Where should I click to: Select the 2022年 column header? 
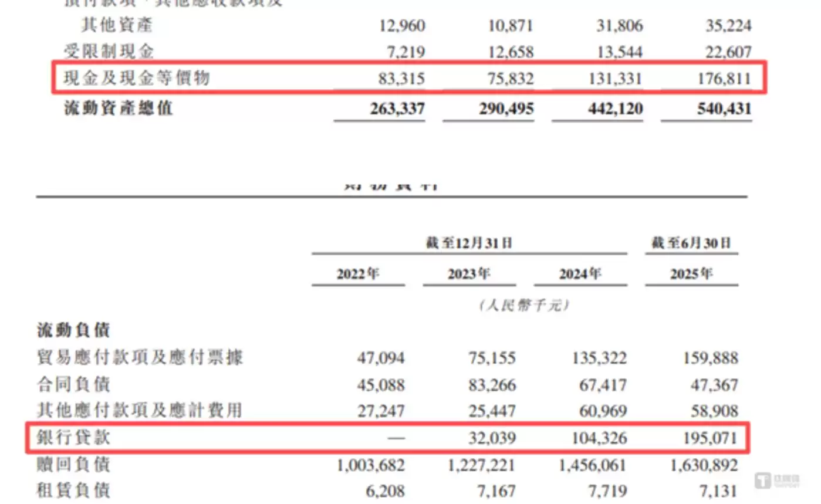358,275
